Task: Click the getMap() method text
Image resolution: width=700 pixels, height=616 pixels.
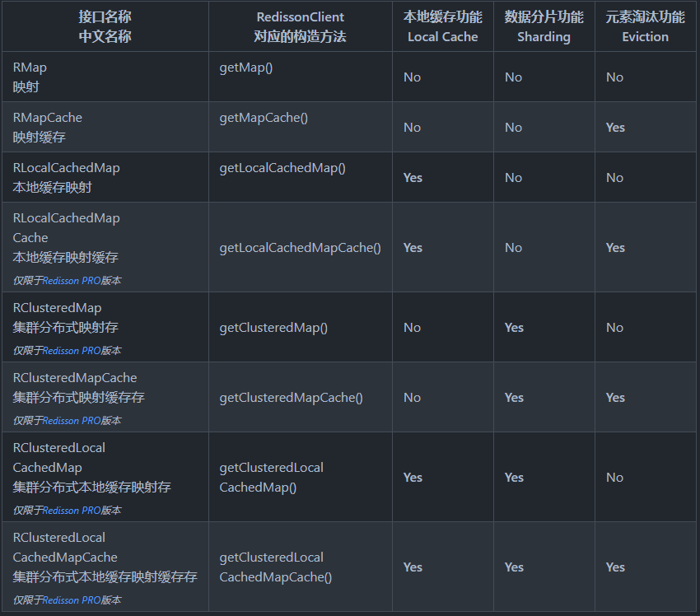Action: 245,68
